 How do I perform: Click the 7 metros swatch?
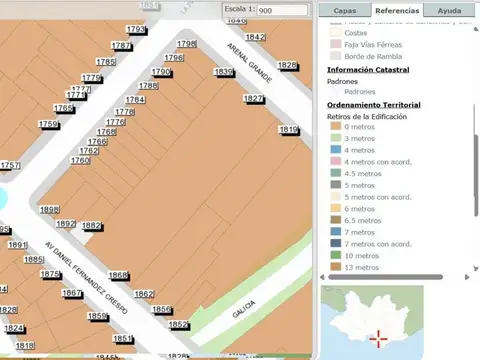point(336,232)
